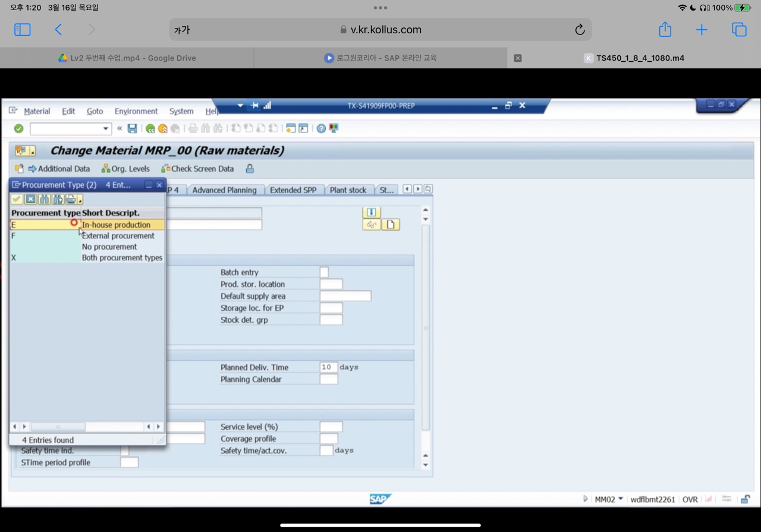Expand status bar triangle left of MM02

click(x=586, y=499)
